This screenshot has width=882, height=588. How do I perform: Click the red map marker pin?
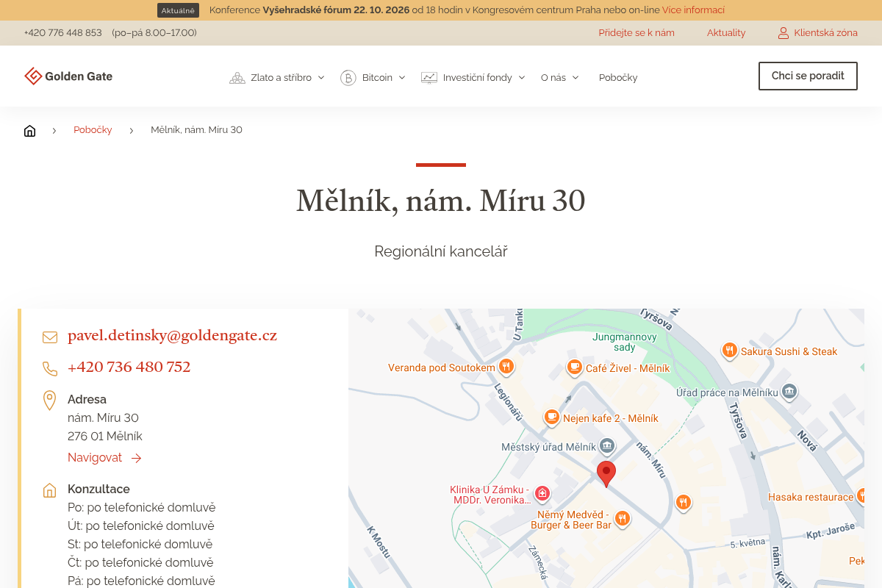point(606,474)
